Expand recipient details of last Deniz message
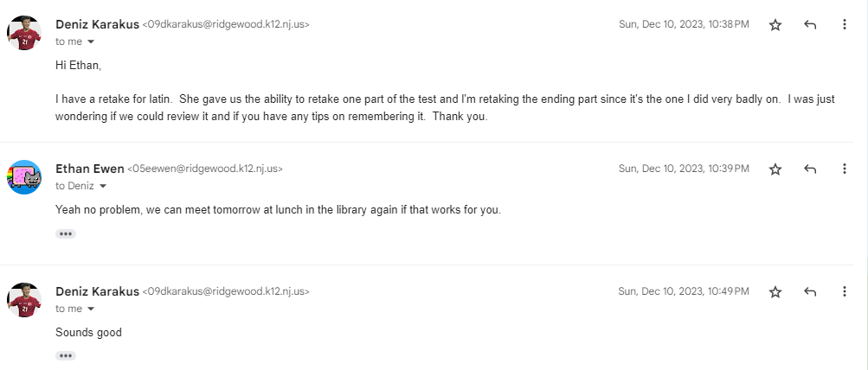This screenshot has width=868, height=370. [x=91, y=309]
